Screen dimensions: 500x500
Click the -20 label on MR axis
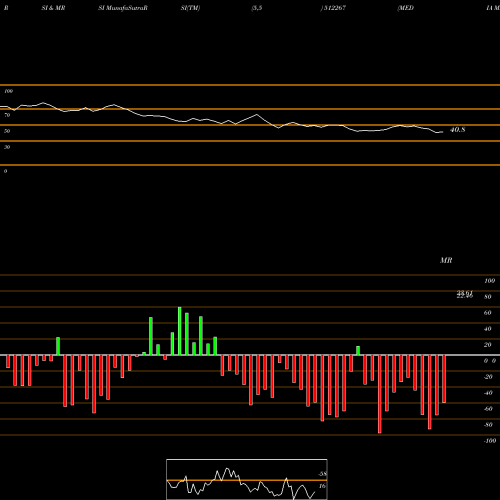pos(488,377)
